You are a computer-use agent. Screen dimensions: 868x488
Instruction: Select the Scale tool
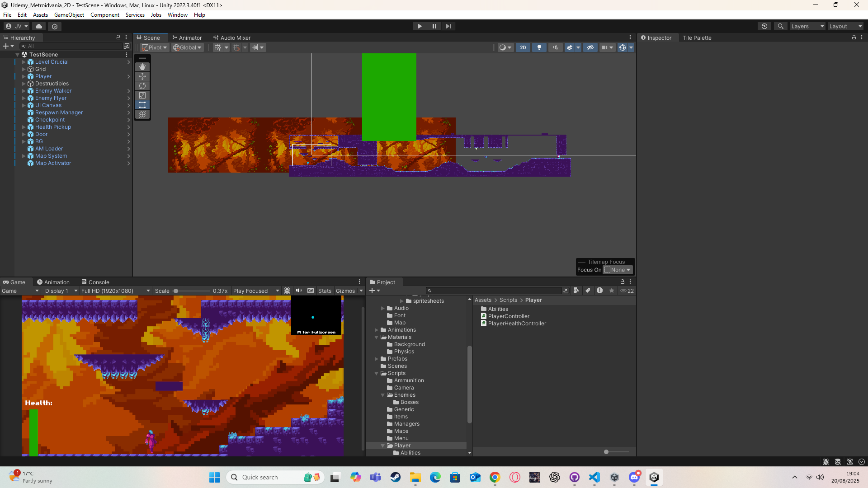tap(142, 95)
